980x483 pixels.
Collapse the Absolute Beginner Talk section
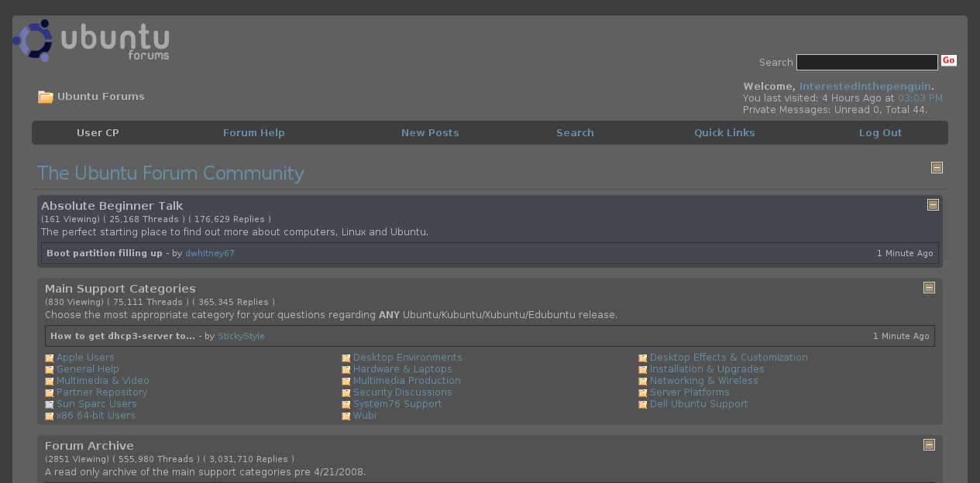point(933,204)
